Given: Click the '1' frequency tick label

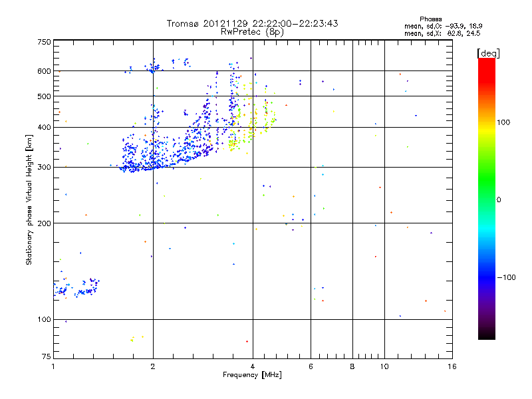Looking at the screenshot, I should (x=53, y=366).
